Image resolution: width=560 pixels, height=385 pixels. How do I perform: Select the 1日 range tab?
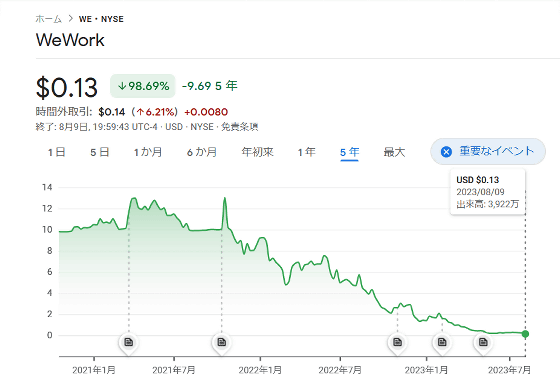point(56,152)
